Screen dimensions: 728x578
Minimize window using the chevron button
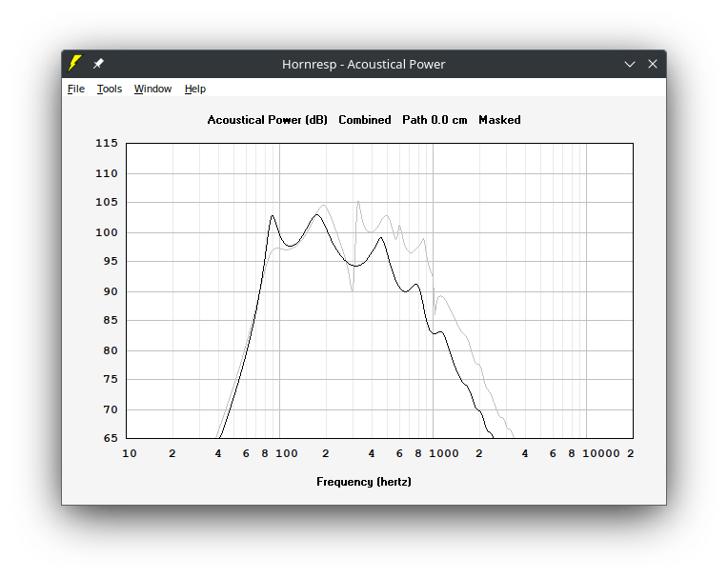[630, 64]
